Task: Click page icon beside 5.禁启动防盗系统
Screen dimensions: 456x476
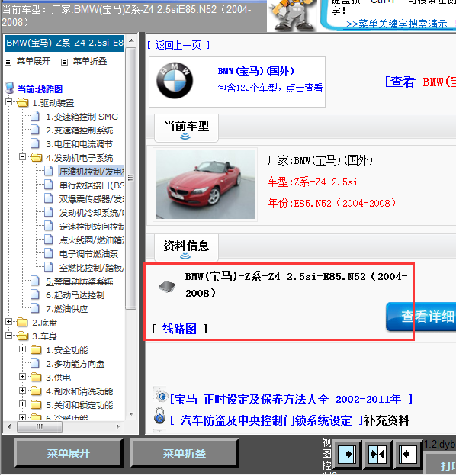Action: (35, 281)
